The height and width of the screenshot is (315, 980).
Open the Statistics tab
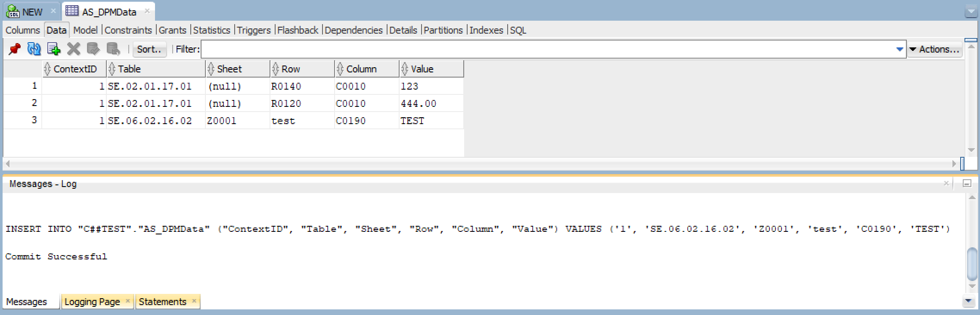coord(211,30)
